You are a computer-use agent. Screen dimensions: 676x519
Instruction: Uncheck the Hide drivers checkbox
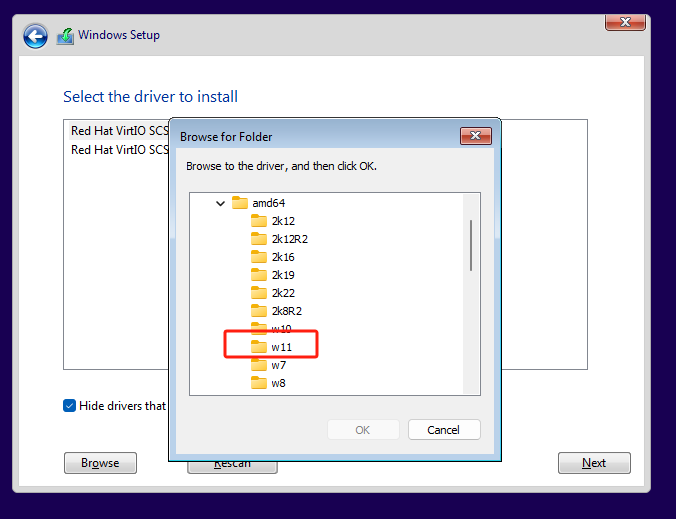[x=69, y=405]
